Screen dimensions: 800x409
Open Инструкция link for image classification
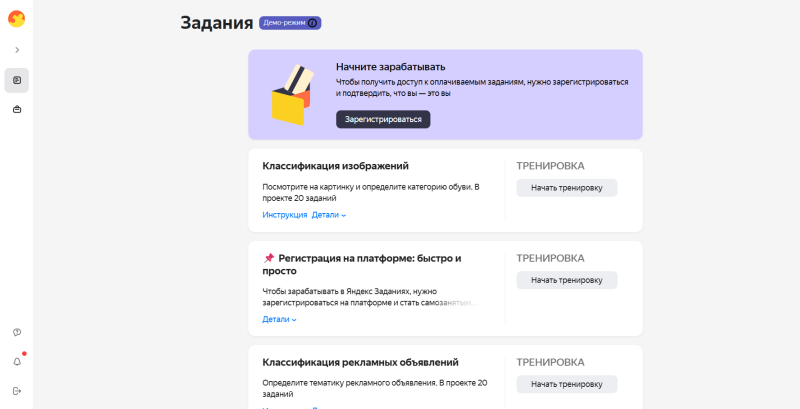(x=285, y=215)
